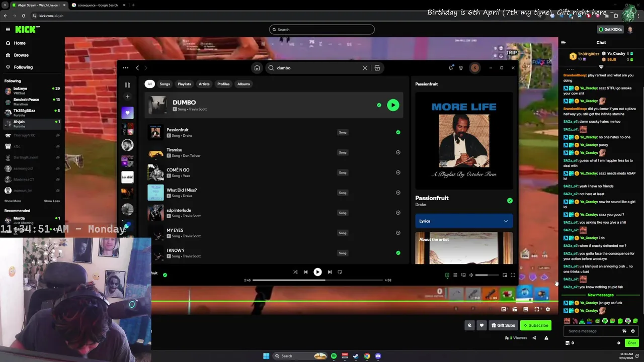Play DUMBO with green play button
This screenshot has height=362, width=644.
tap(393, 105)
